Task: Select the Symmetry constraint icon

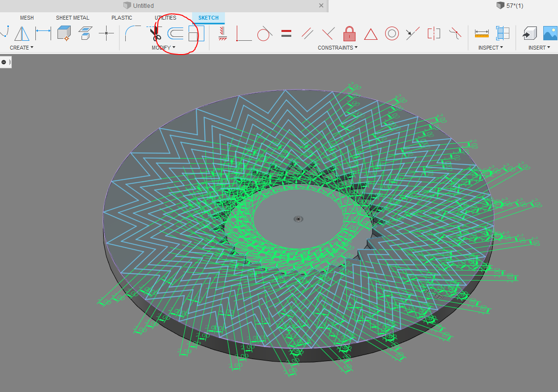Action: (x=434, y=33)
